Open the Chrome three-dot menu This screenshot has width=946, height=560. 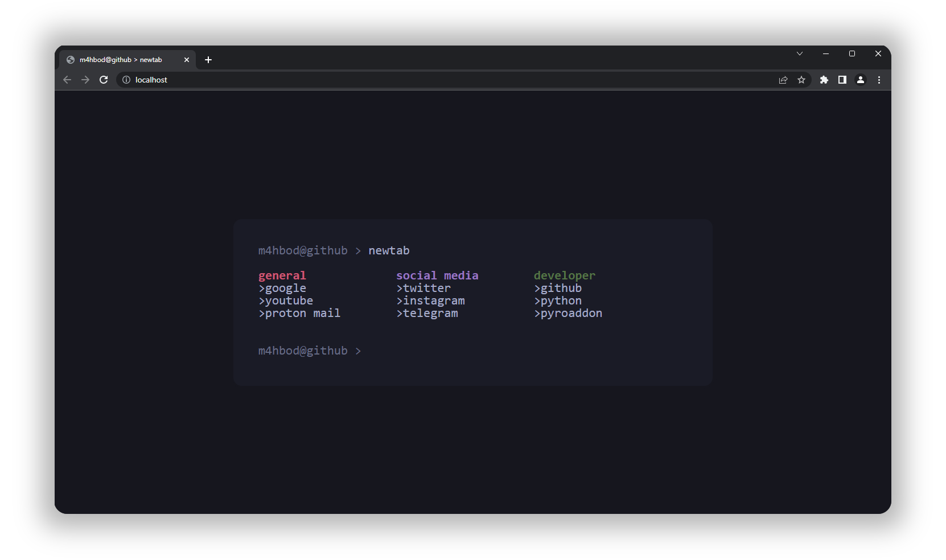point(879,80)
